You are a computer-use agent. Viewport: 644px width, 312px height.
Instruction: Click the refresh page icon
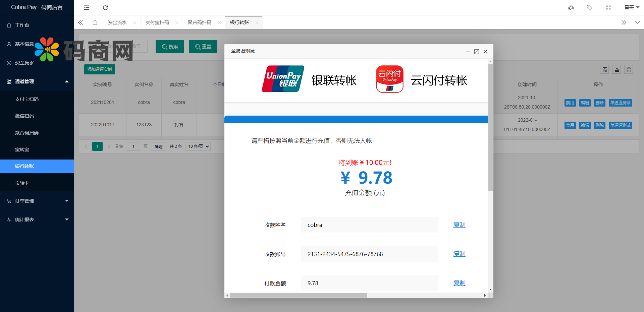105,8
